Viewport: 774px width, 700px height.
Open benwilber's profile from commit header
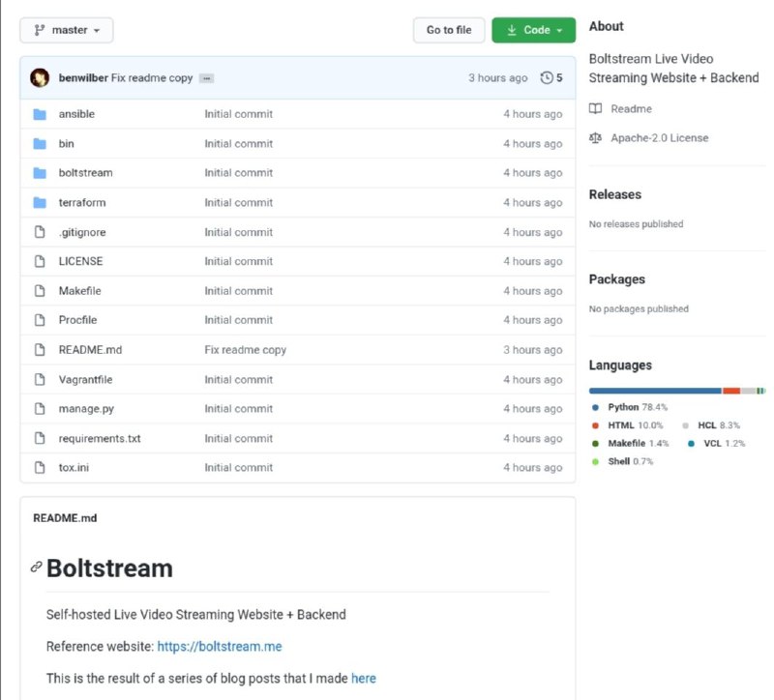click(83, 78)
